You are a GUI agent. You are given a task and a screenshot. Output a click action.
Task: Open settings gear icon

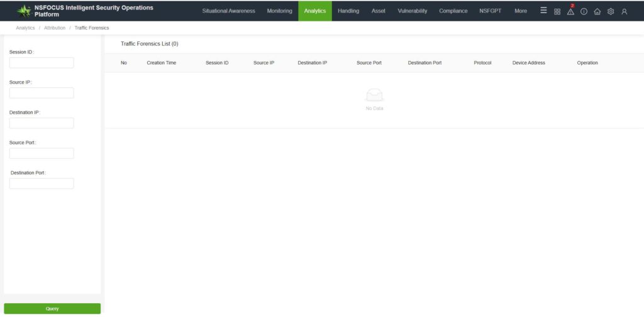(x=611, y=11)
